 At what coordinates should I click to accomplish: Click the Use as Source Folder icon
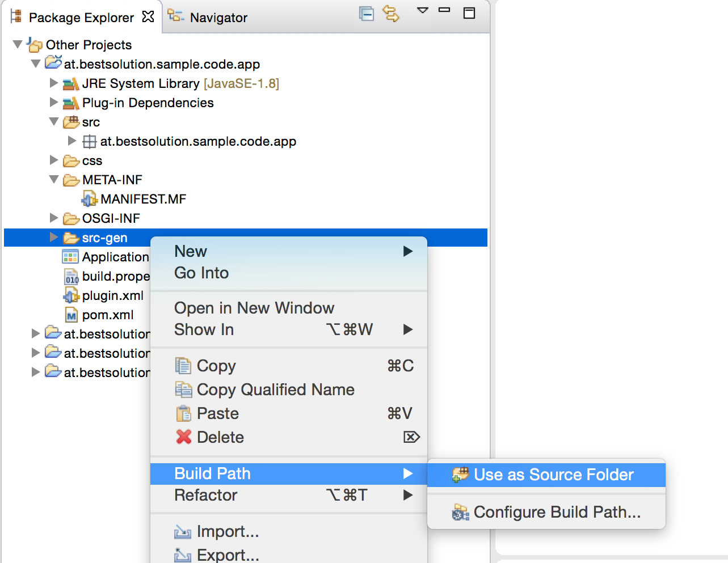pos(461,474)
